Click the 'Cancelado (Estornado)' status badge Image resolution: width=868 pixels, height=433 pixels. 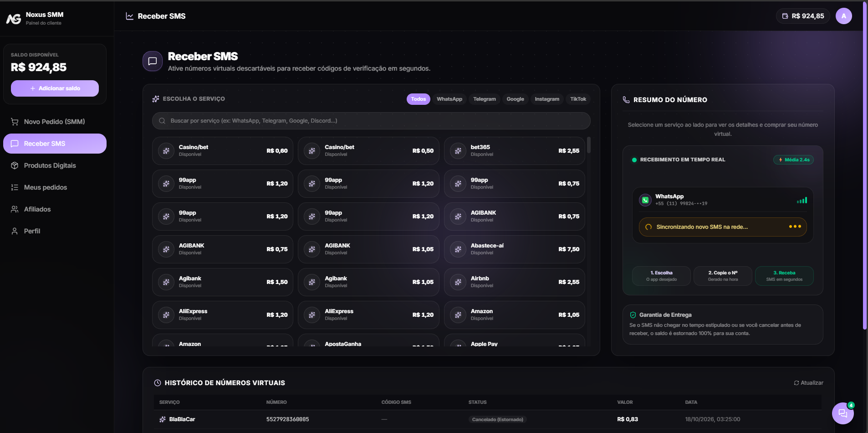click(x=497, y=419)
